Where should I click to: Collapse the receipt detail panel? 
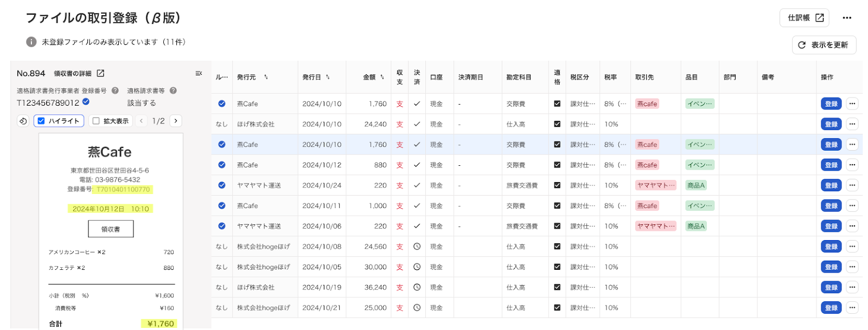click(199, 73)
